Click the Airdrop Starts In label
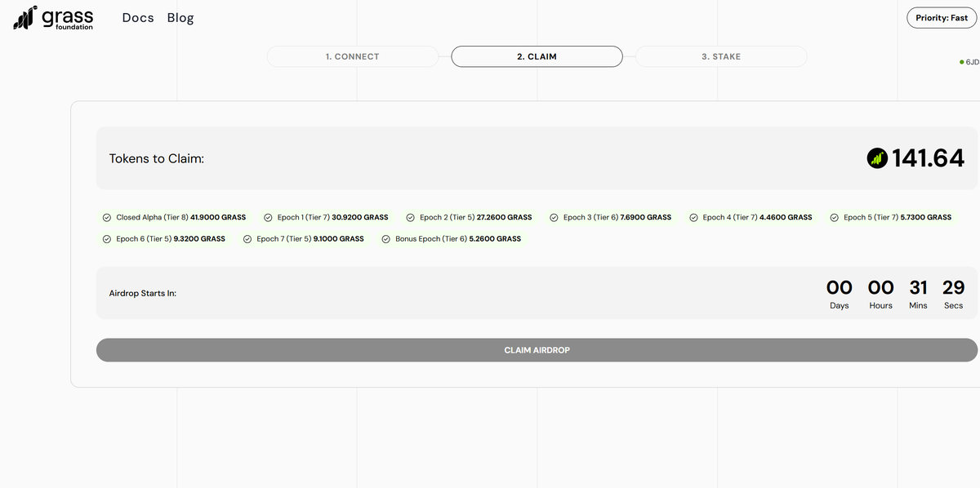 click(x=143, y=293)
